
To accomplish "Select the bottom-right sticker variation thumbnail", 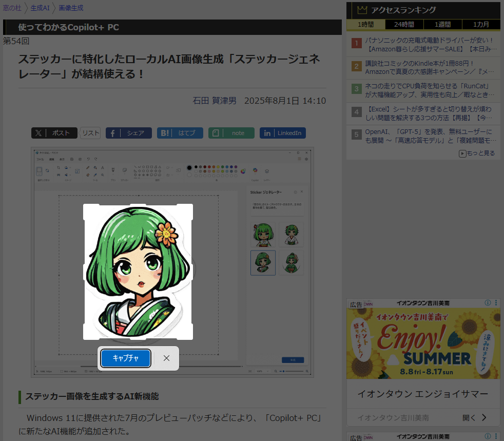I will click(x=292, y=262).
